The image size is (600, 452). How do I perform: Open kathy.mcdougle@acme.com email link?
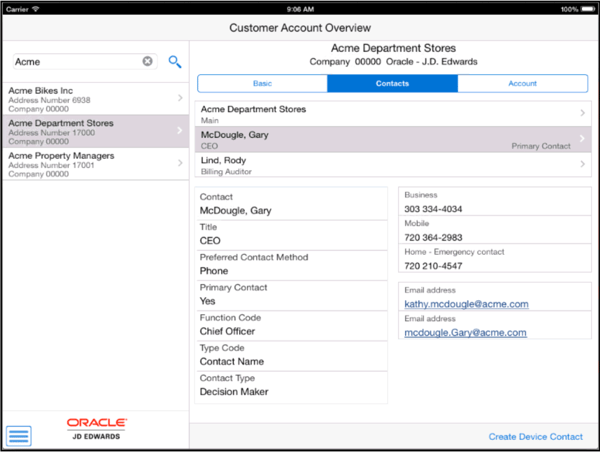point(466,304)
